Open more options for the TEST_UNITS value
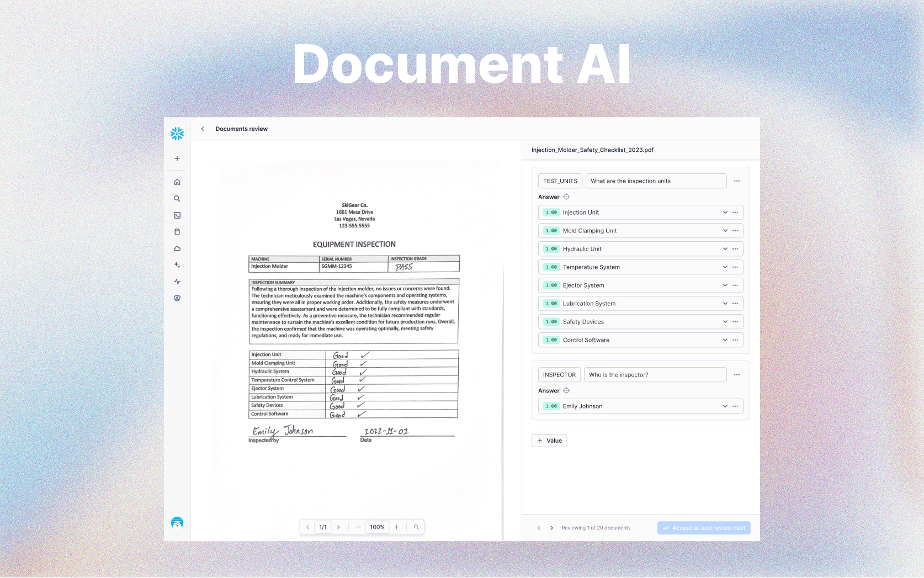 (x=737, y=181)
